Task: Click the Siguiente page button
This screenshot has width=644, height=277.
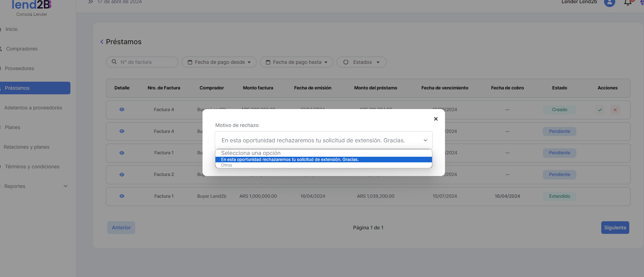Action: tap(615, 228)
